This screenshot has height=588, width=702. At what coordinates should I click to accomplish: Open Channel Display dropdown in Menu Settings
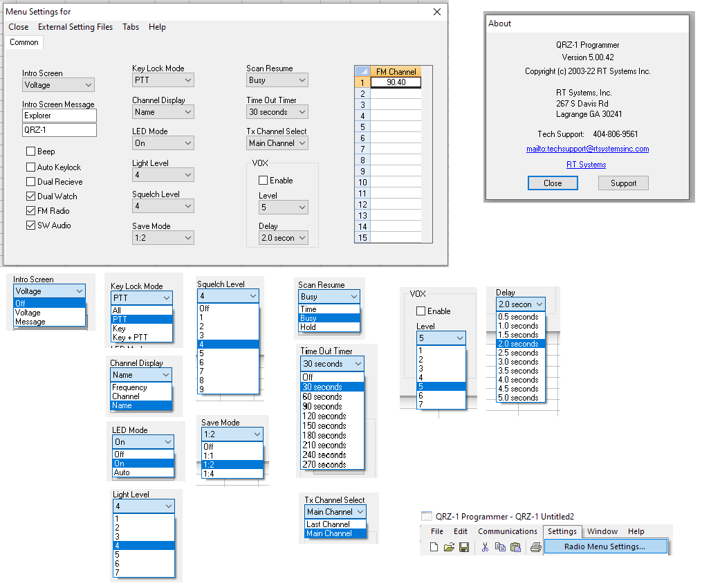(x=163, y=112)
